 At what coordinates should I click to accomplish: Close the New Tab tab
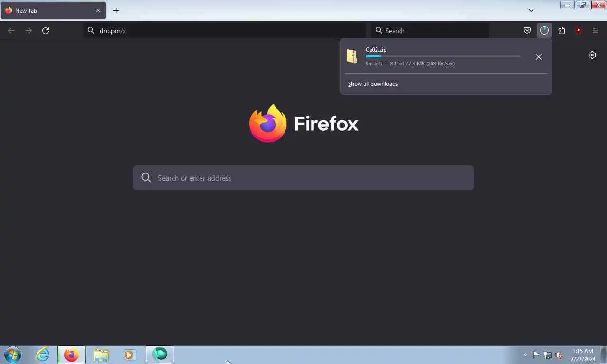coord(98,10)
